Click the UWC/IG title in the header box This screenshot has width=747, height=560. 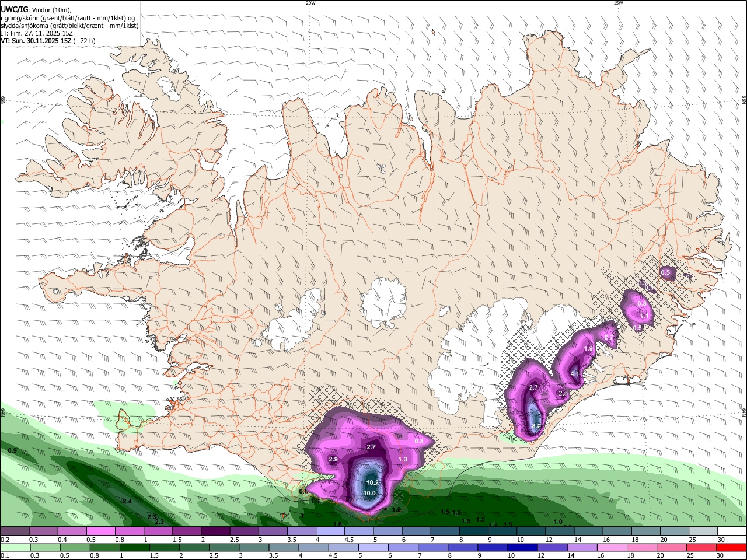(14, 9)
